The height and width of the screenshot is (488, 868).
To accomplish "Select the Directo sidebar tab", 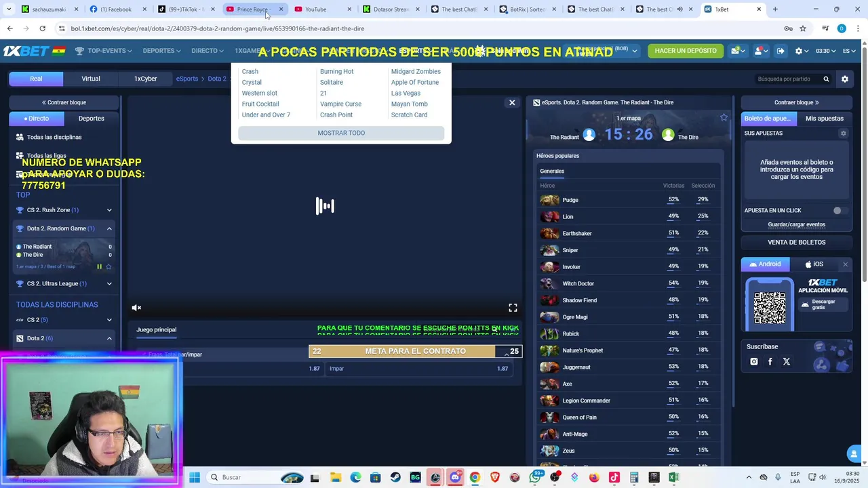I will 37,119.
